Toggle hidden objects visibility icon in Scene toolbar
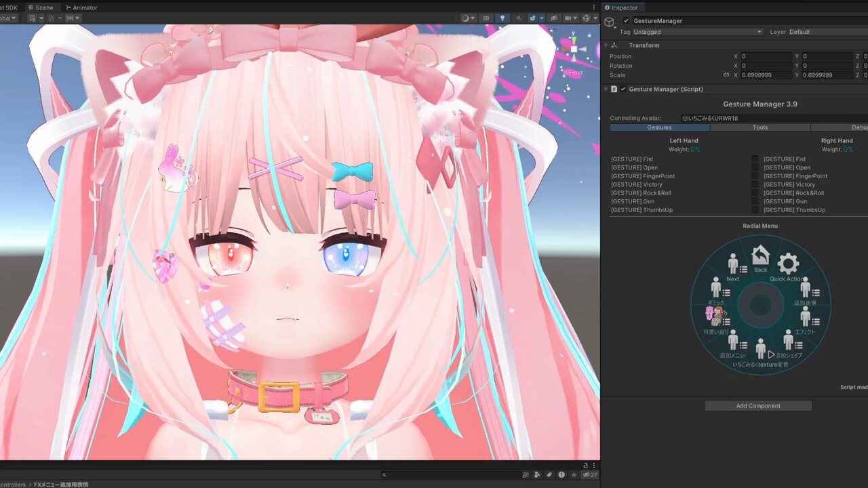The width and height of the screenshot is (868, 488). tap(553, 18)
